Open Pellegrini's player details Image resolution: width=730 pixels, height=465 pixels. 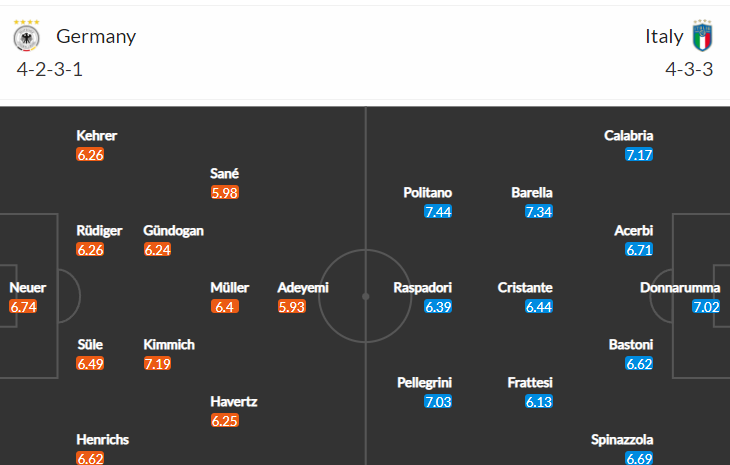424,383
